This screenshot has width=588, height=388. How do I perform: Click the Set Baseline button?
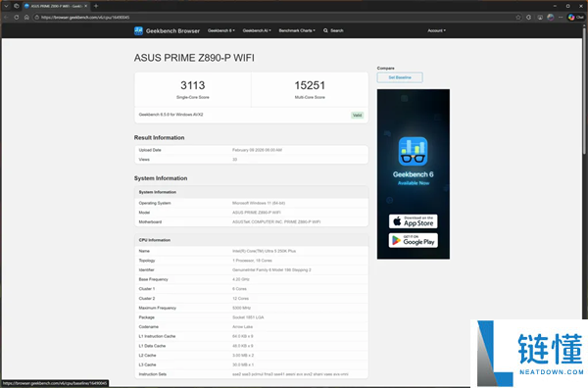(x=400, y=77)
